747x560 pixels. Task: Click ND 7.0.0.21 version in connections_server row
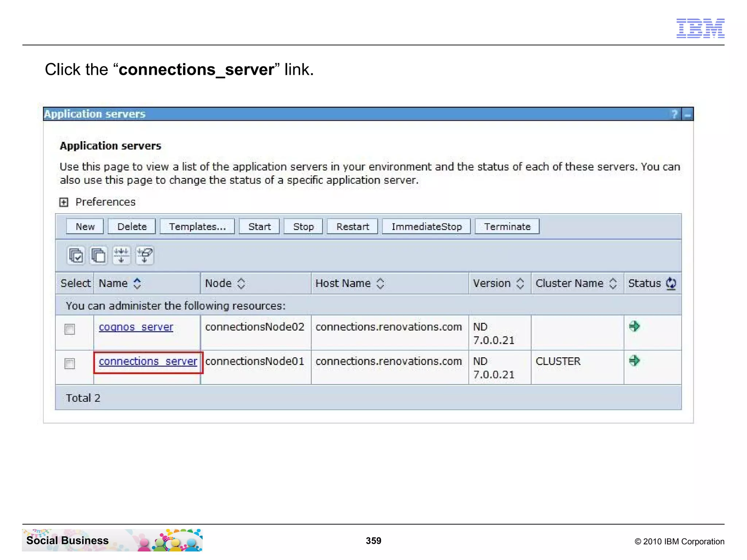click(x=494, y=368)
